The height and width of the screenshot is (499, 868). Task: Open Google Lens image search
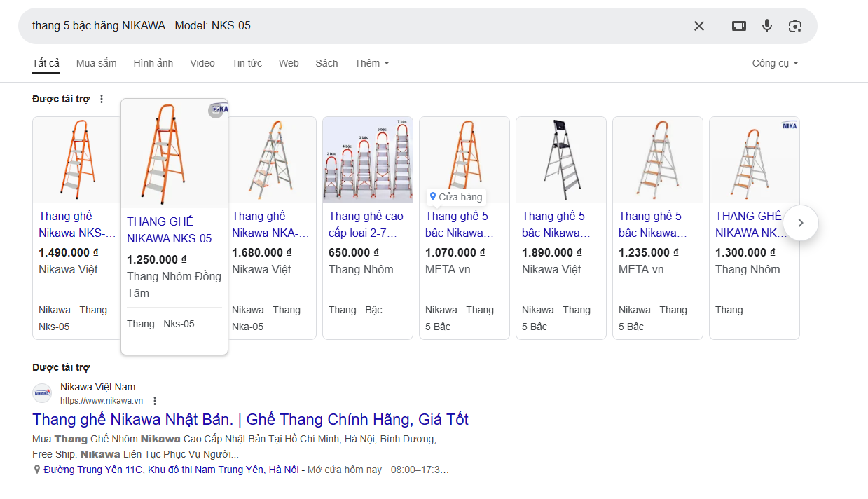pos(794,26)
